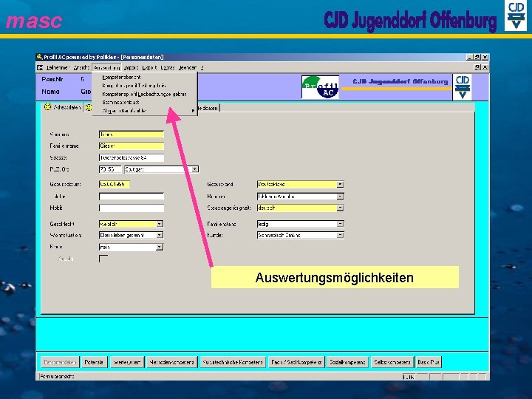The height and width of the screenshot is (399, 532).
Task: Click the Profil AC logo image
Action: tap(320, 87)
